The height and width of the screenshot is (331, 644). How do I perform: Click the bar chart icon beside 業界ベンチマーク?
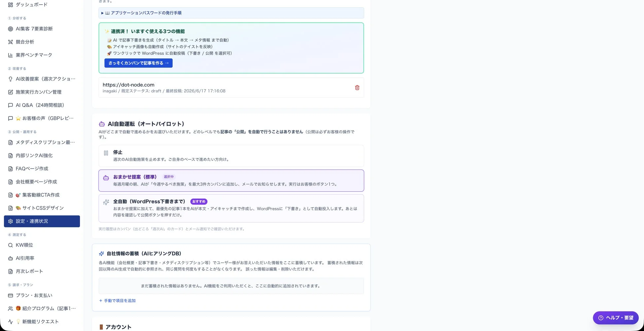[11, 55]
